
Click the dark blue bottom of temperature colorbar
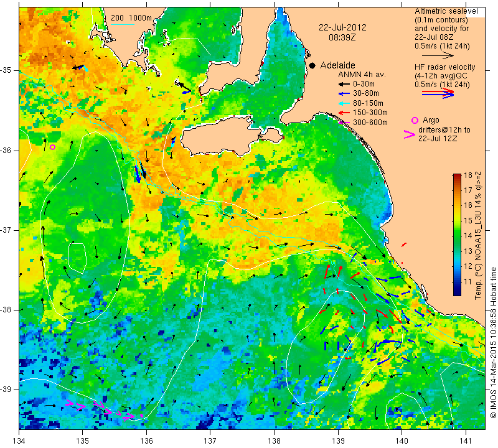[x=457, y=292]
